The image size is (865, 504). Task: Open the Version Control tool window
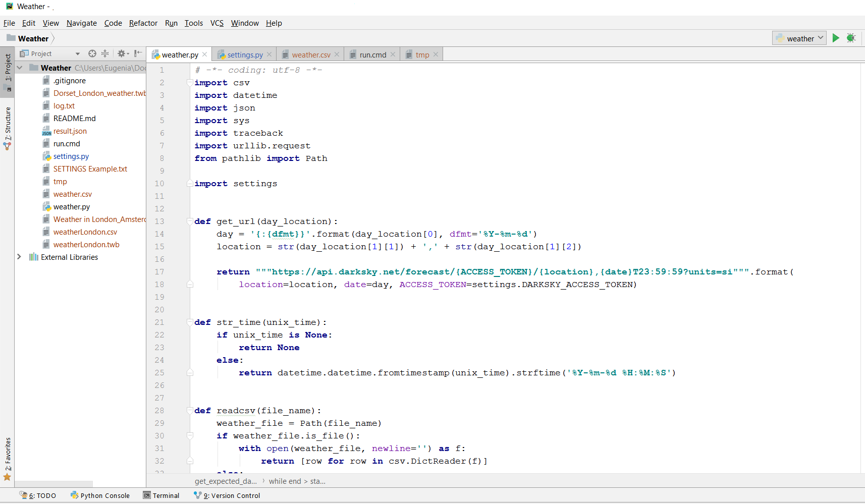click(x=227, y=495)
